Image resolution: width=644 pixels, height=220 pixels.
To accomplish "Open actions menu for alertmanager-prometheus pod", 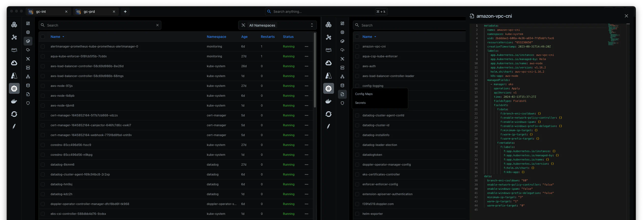I will (x=306, y=46).
